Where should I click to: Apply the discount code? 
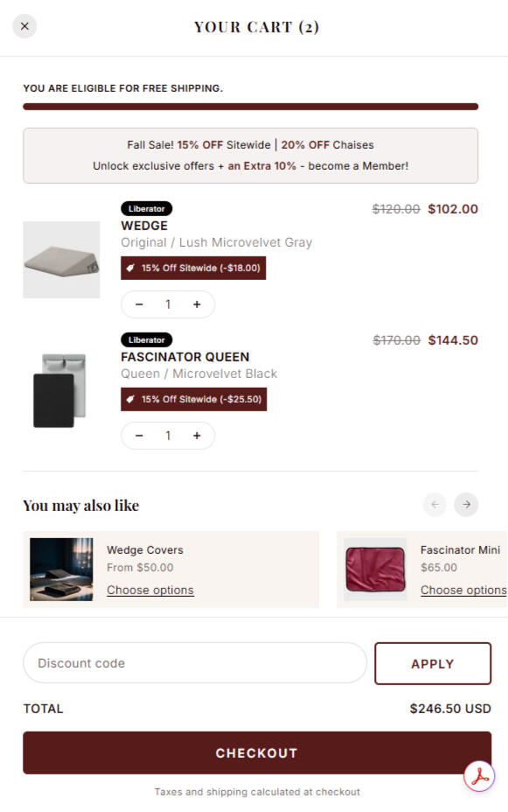433,663
